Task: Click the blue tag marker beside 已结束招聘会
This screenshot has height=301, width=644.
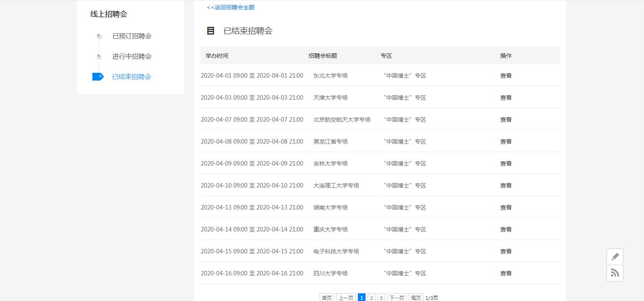Action: [x=98, y=76]
